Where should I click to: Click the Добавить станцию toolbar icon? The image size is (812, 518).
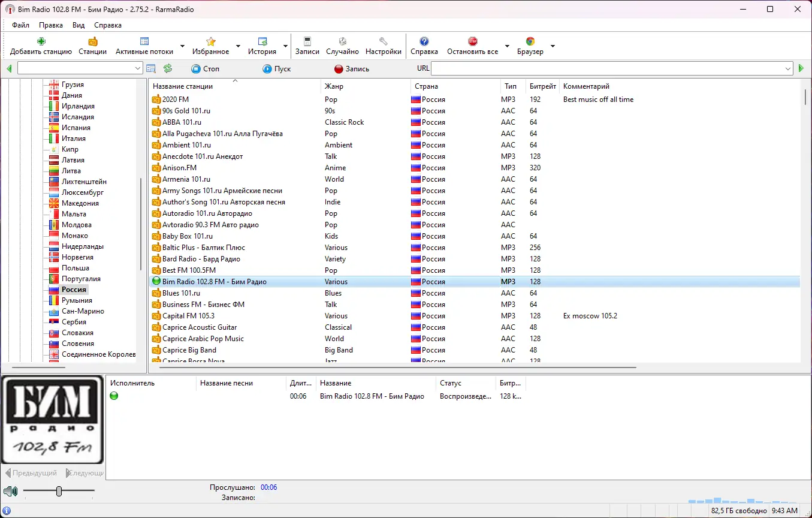[41, 41]
